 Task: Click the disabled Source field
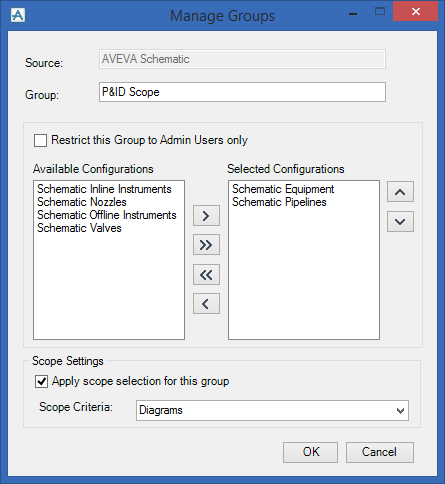tap(242, 59)
